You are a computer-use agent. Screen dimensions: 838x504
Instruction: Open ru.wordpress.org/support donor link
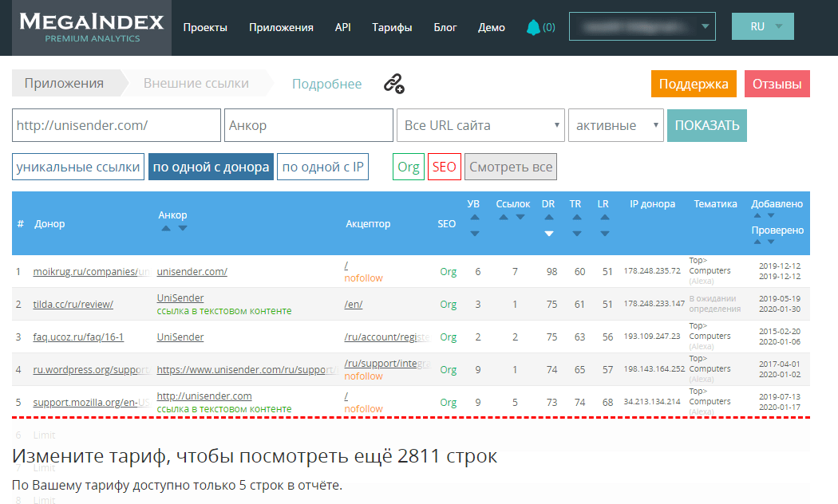point(91,369)
